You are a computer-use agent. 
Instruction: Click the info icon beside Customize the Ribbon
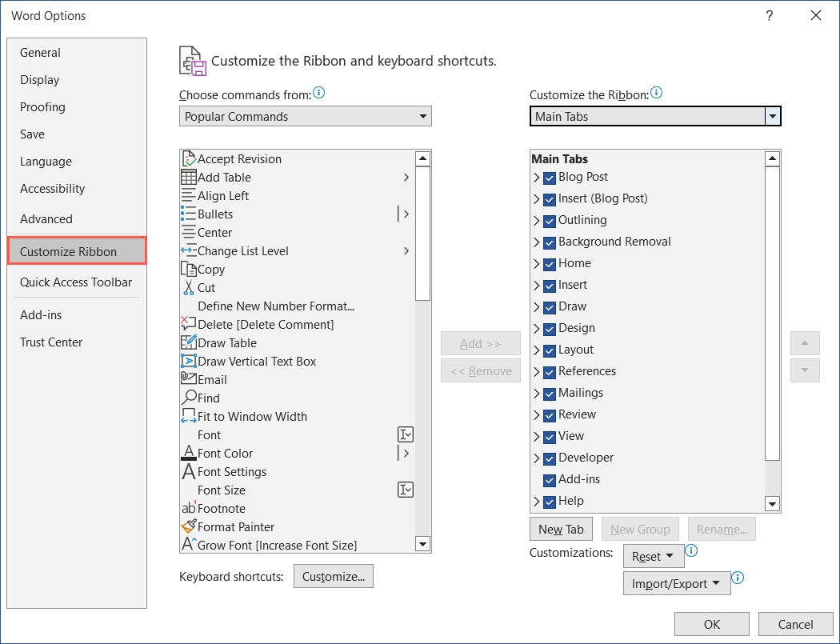click(657, 92)
